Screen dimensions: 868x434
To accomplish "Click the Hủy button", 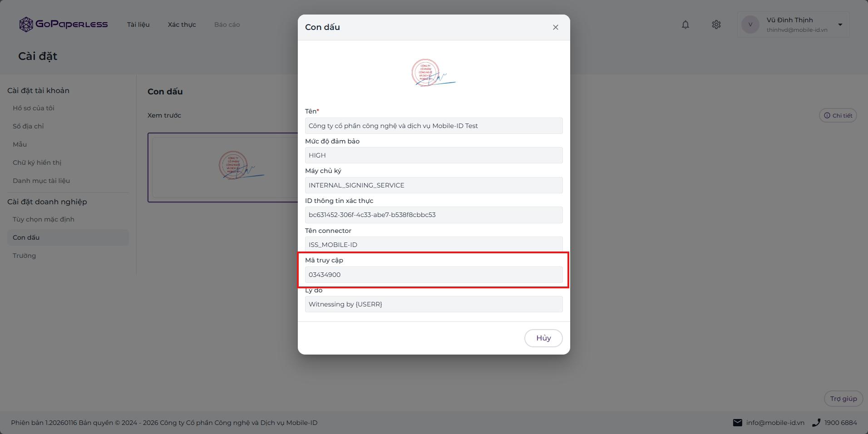I will tap(543, 338).
